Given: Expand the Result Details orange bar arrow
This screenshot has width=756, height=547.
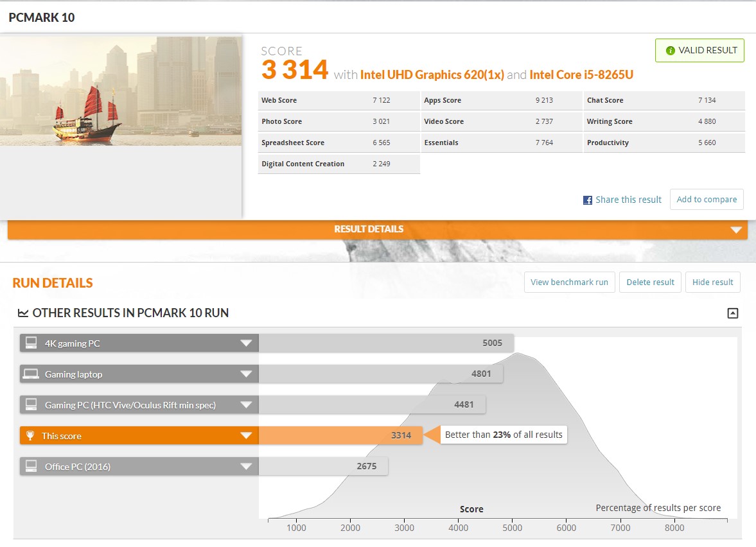Looking at the screenshot, I should (x=736, y=230).
